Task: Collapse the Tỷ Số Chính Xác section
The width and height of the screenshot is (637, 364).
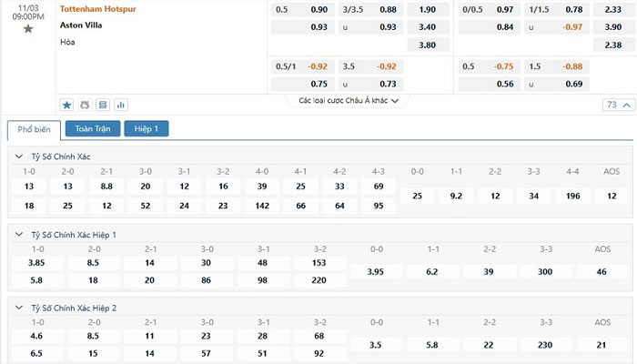Action: point(21,157)
